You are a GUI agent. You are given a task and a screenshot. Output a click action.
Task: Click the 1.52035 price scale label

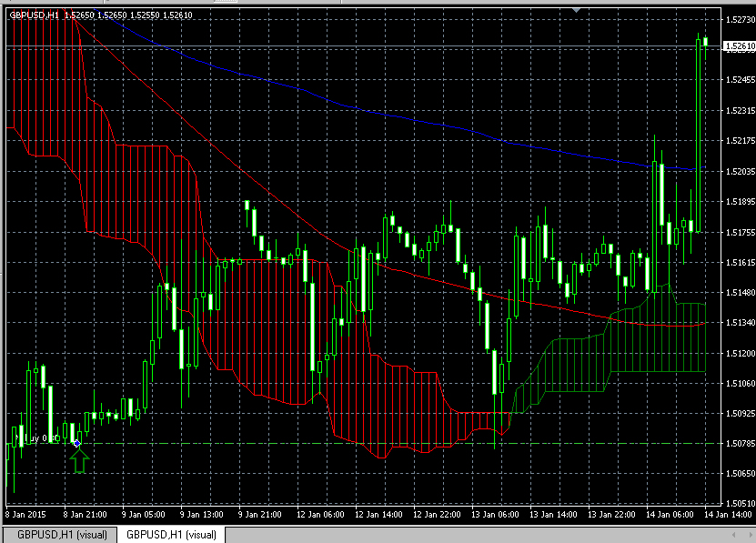pos(741,171)
